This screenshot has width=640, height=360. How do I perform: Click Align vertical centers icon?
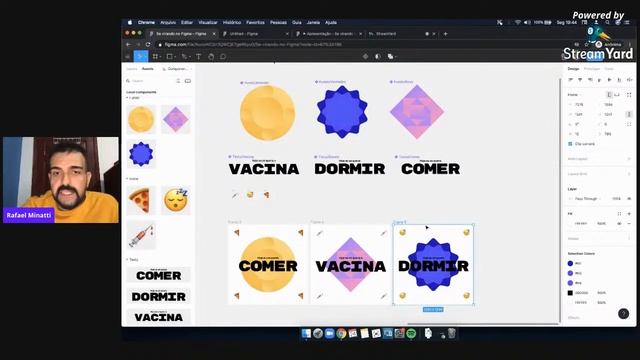click(609, 80)
